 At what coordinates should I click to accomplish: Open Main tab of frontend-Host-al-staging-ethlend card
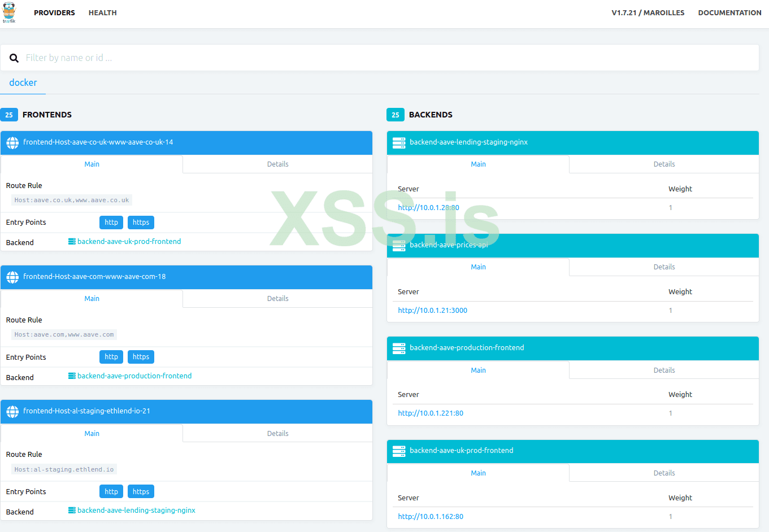click(92, 434)
